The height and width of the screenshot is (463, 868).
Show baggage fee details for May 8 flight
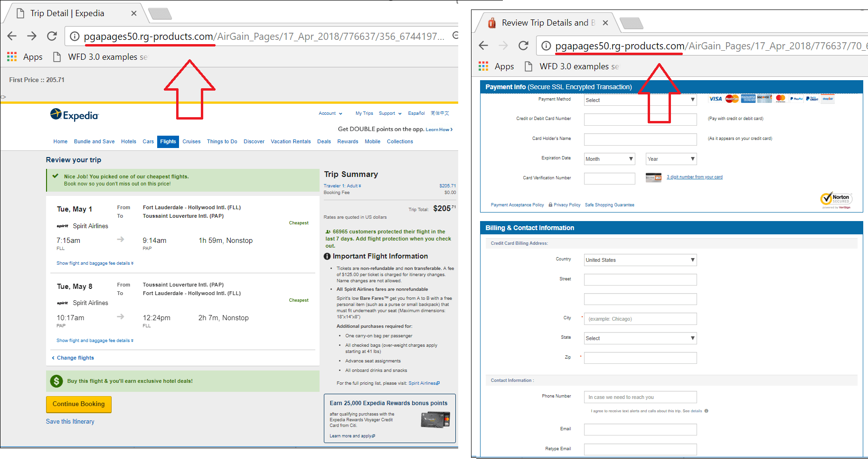(95, 341)
